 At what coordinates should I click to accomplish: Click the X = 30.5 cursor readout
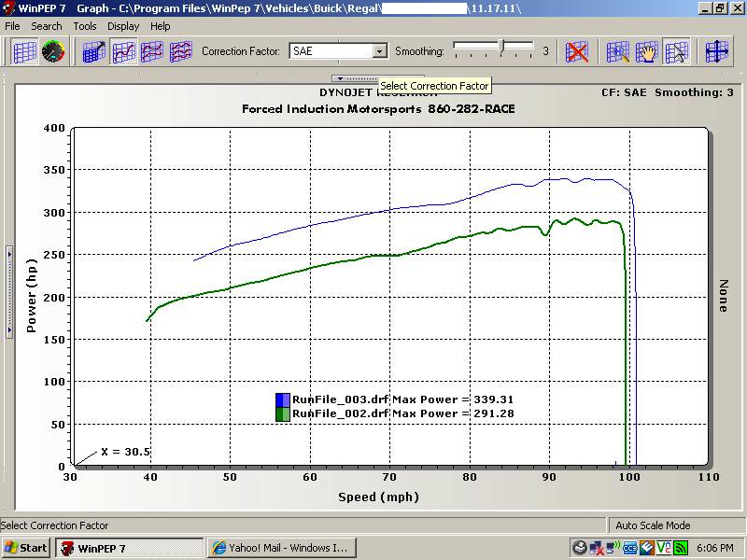(x=126, y=452)
